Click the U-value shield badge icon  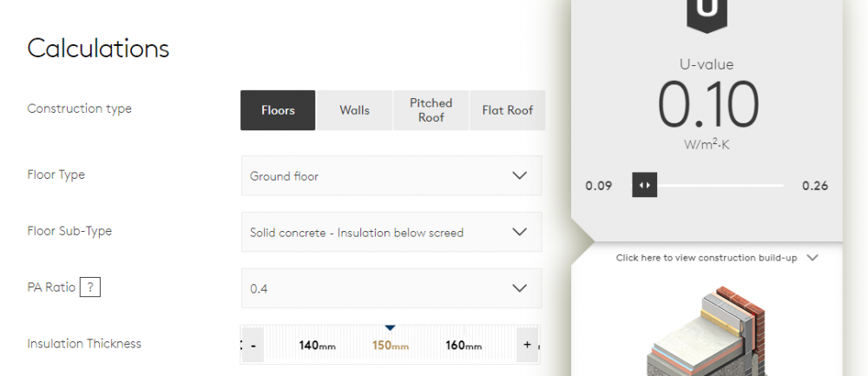click(707, 15)
